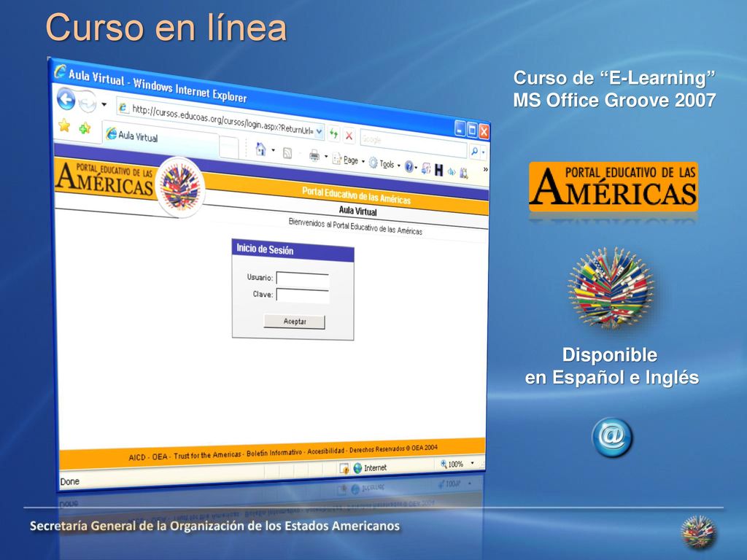Click the empty New Tab button
The image size is (747, 560).
(229, 147)
